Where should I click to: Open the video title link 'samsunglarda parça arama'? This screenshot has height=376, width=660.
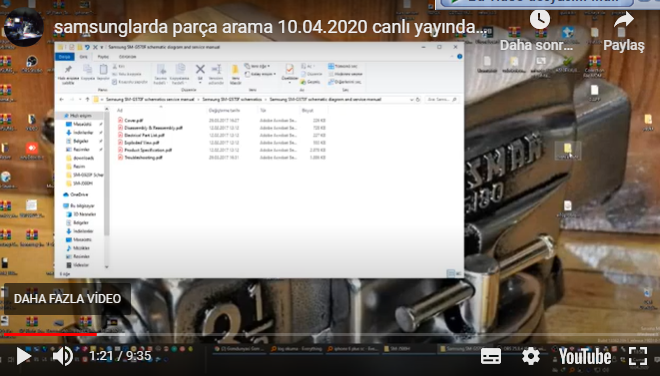pos(270,27)
